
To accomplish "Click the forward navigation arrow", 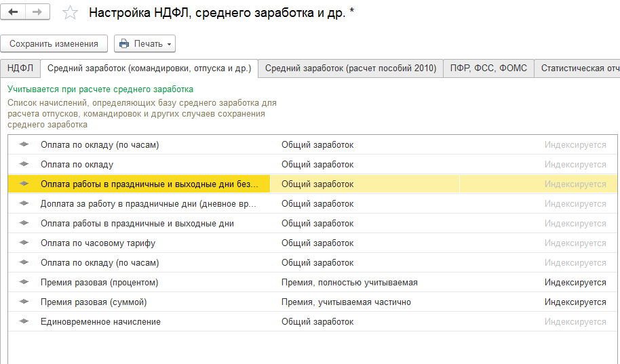I will pos(37,12).
